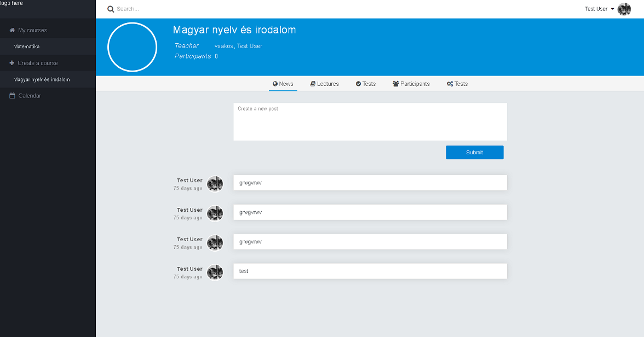Click the Test User name in top bar
This screenshot has height=337, width=644.
tap(596, 9)
